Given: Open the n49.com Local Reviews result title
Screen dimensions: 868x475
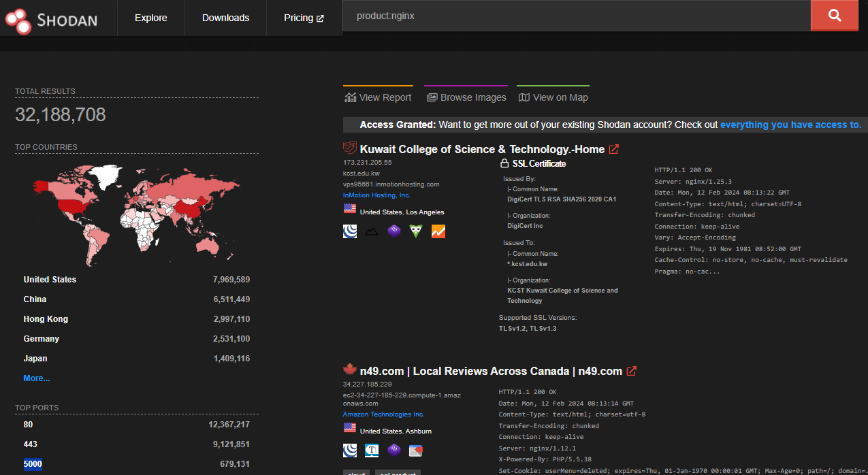Looking at the screenshot, I should point(491,371).
